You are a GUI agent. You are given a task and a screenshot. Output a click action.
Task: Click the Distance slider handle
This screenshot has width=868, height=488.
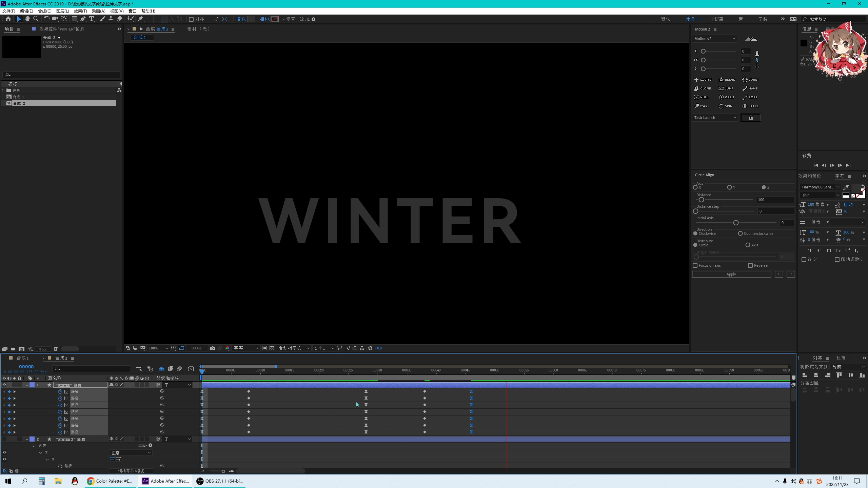702,200
